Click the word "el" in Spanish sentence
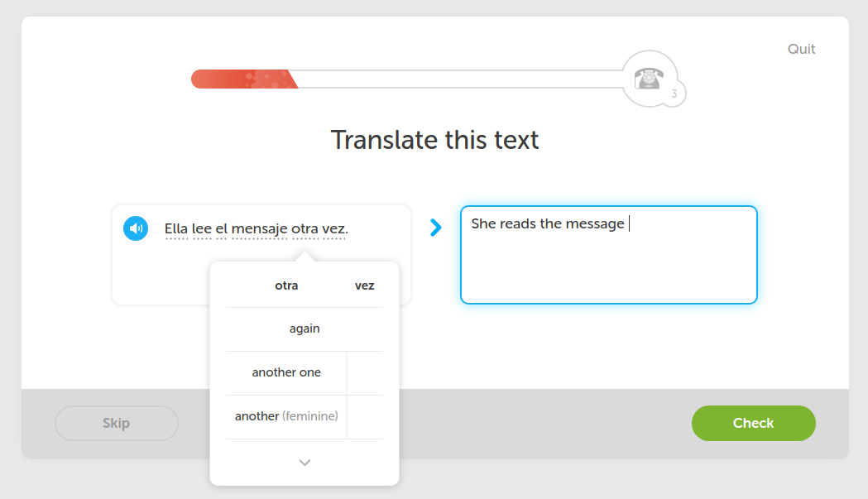Viewport: 868px width, 499px height. click(x=221, y=229)
